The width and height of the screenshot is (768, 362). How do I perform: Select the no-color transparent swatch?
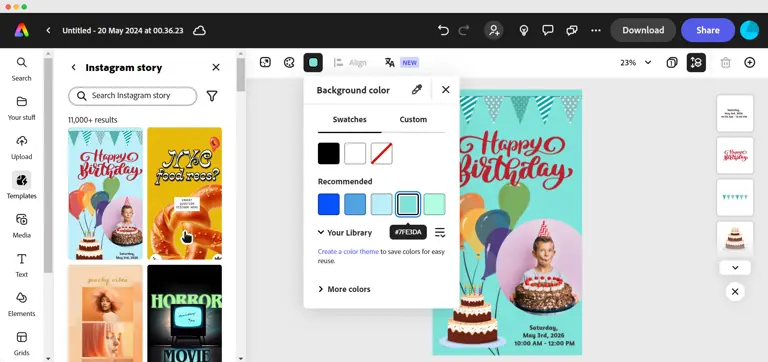382,153
